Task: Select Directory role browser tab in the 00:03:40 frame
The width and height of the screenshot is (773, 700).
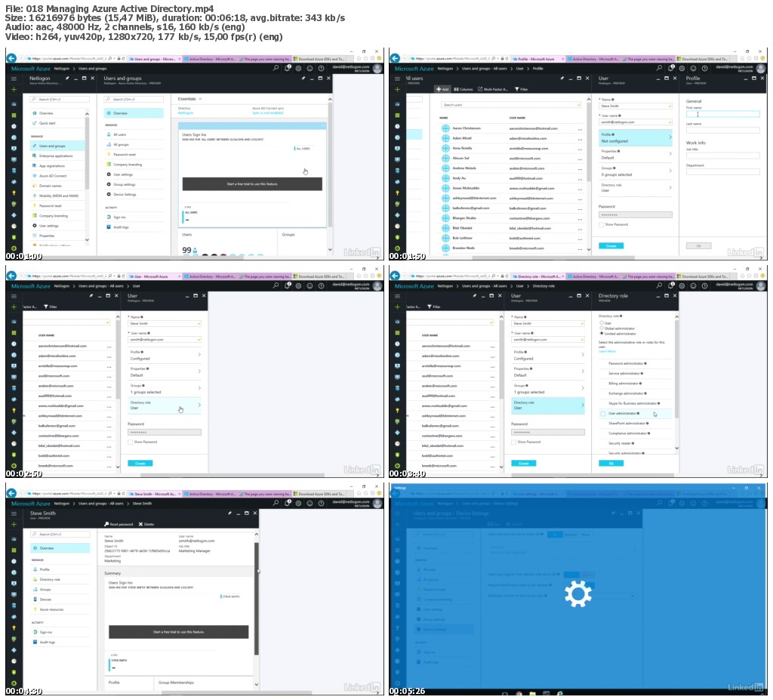Action: [537, 276]
